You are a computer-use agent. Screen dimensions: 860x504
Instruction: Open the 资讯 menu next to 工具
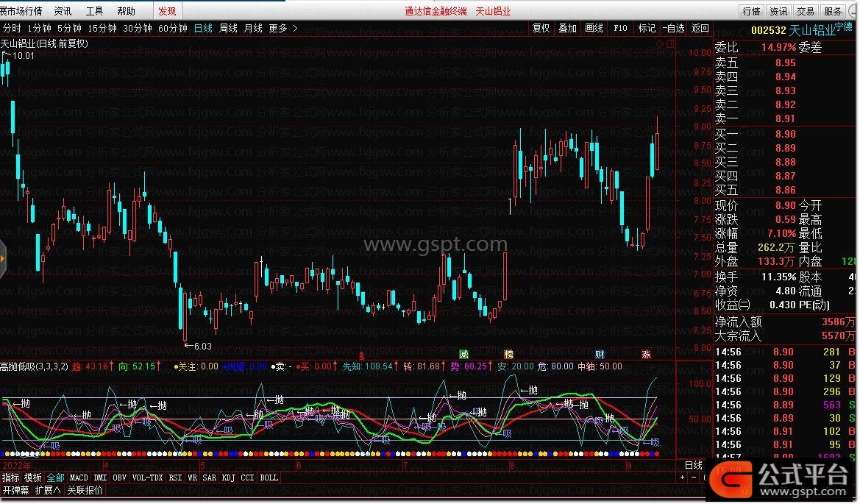point(63,11)
